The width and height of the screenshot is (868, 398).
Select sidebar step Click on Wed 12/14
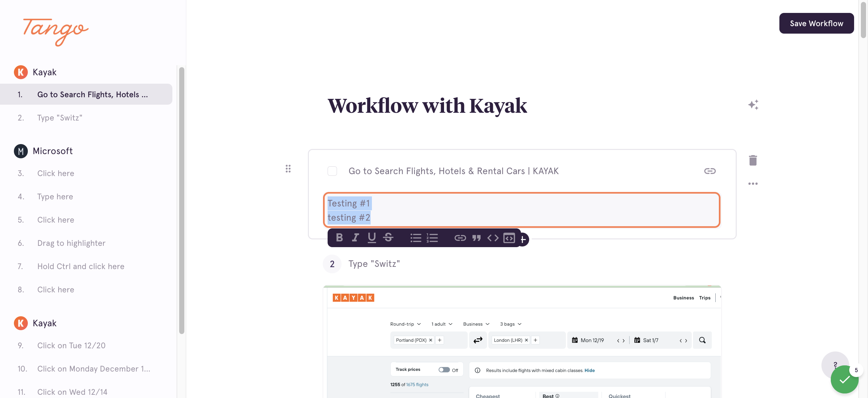tap(86, 392)
